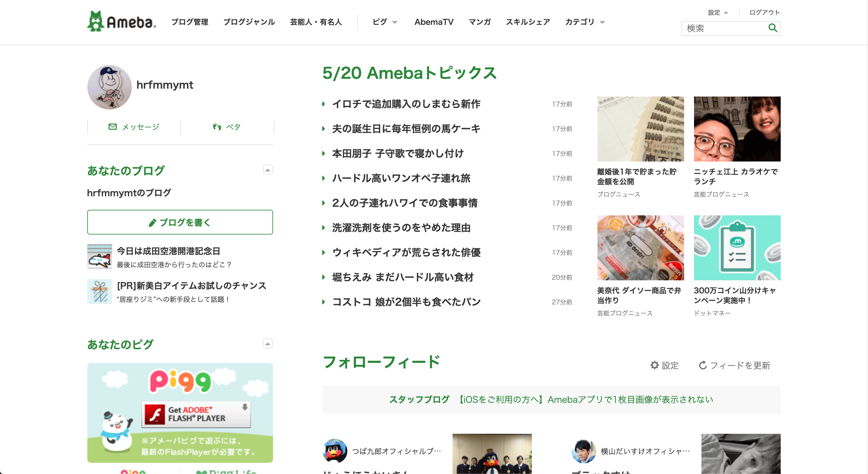Open messages via the envelope icon
This screenshot has width=868, height=474.
[x=112, y=127]
